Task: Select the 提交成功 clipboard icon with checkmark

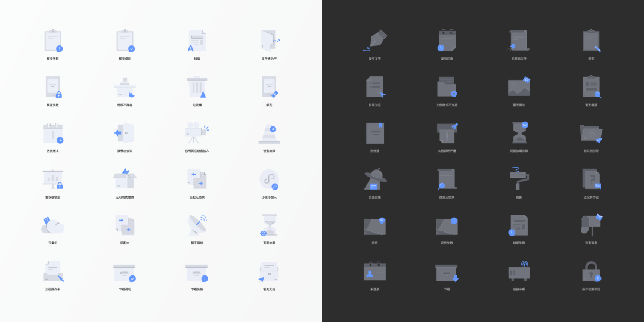Action: pos(125,41)
